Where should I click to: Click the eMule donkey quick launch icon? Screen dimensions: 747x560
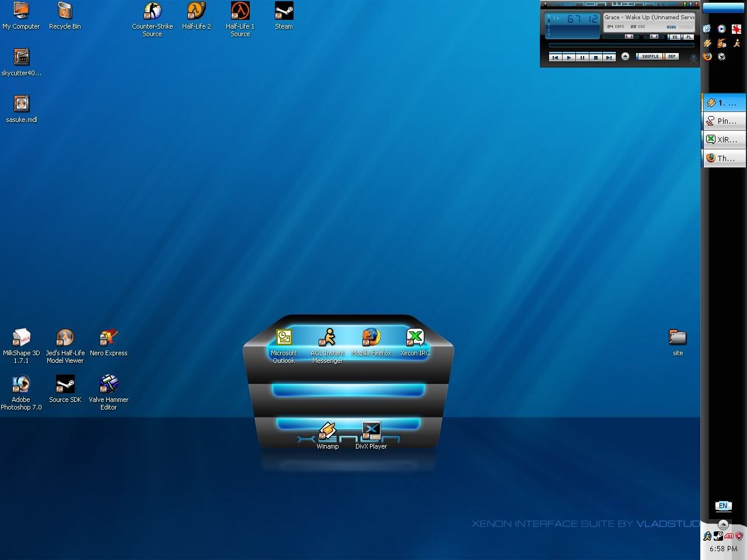click(x=722, y=43)
